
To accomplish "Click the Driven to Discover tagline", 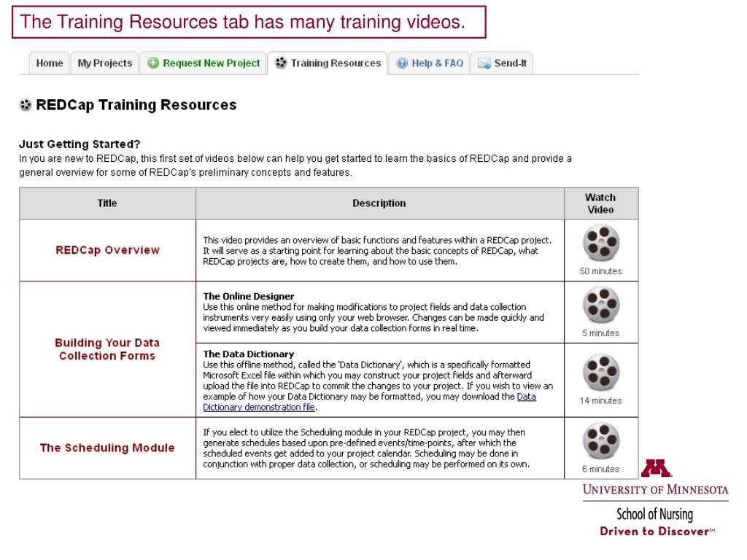I will point(657,532).
